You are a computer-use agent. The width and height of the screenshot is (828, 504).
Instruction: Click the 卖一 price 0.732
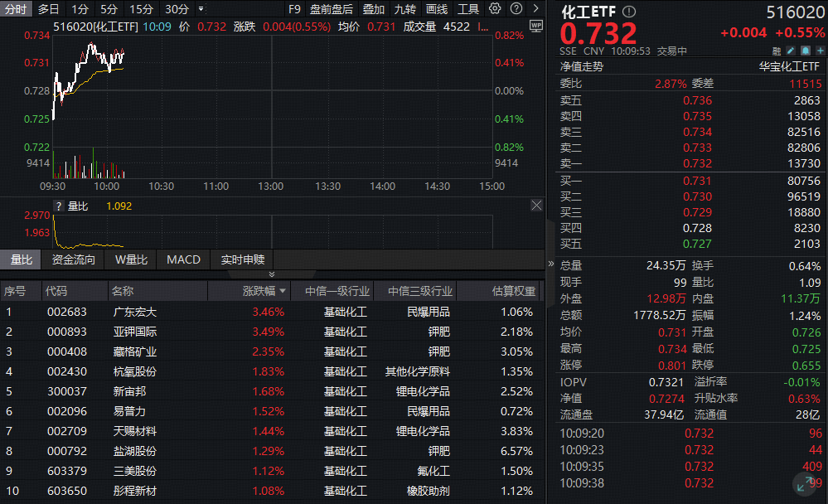coord(697,163)
